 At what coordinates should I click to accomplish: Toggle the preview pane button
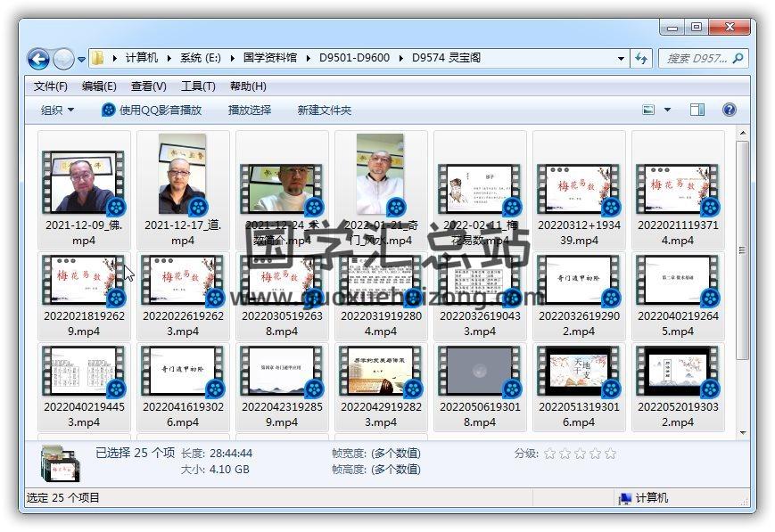pos(697,110)
